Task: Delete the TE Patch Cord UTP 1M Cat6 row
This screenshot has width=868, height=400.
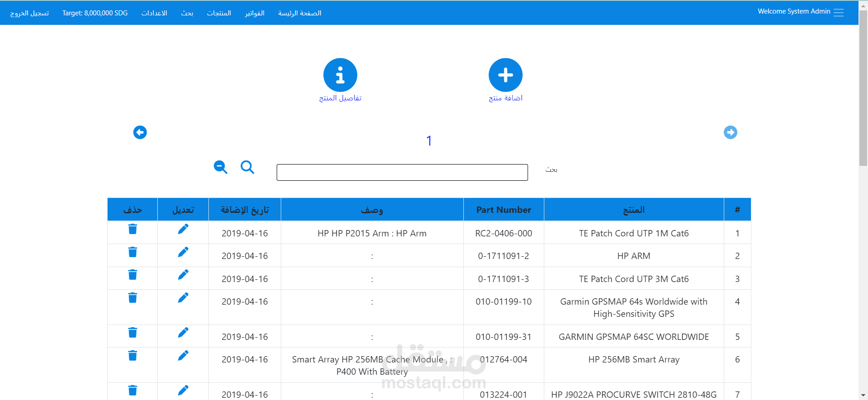Action: [132, 229]
